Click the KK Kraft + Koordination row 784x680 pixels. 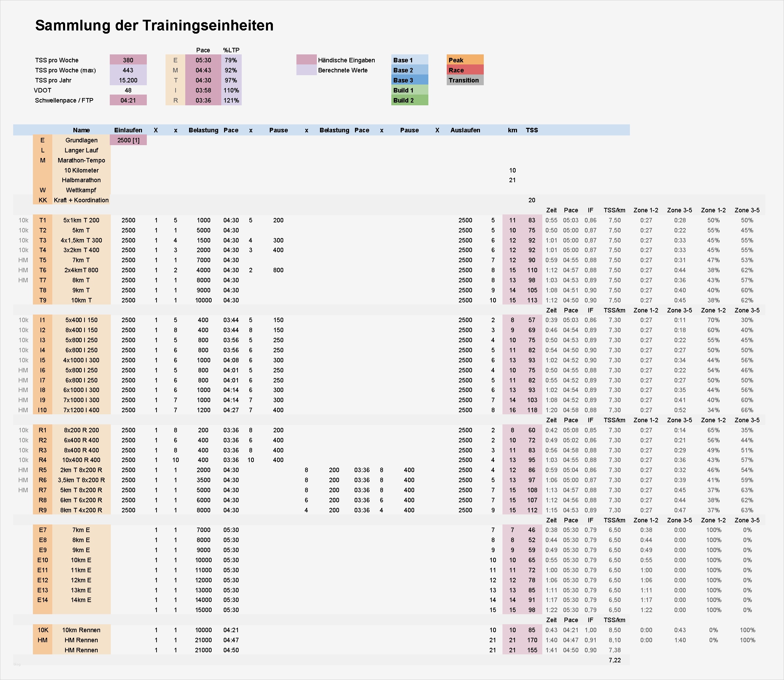81,200
